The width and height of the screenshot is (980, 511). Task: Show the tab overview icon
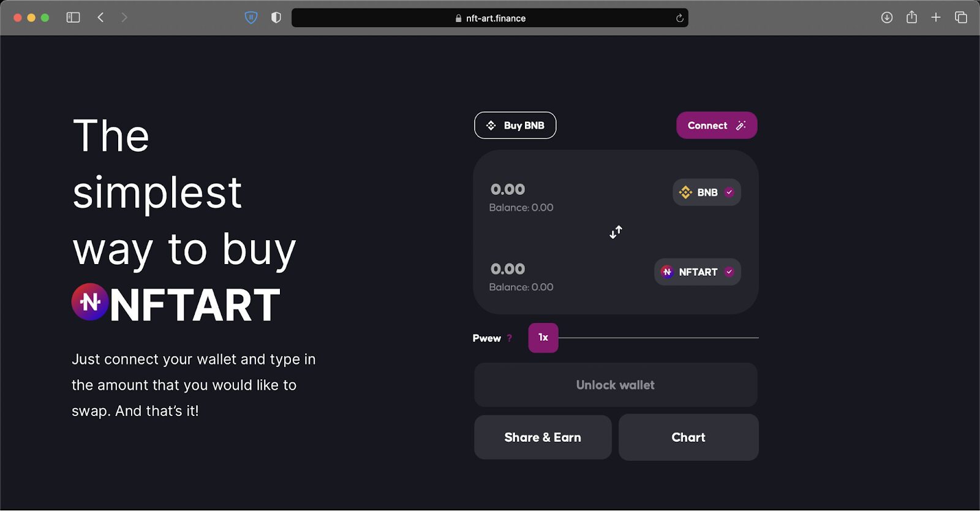tap(961, 18)
